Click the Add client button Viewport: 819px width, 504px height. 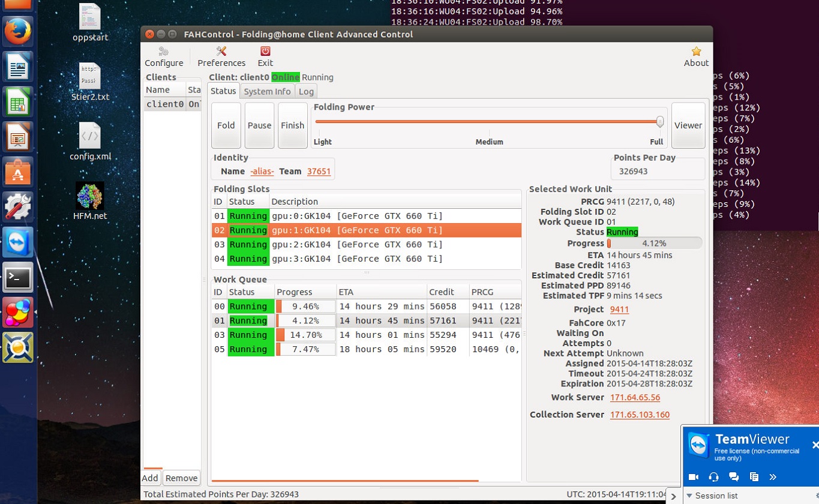tap(150, 478)
